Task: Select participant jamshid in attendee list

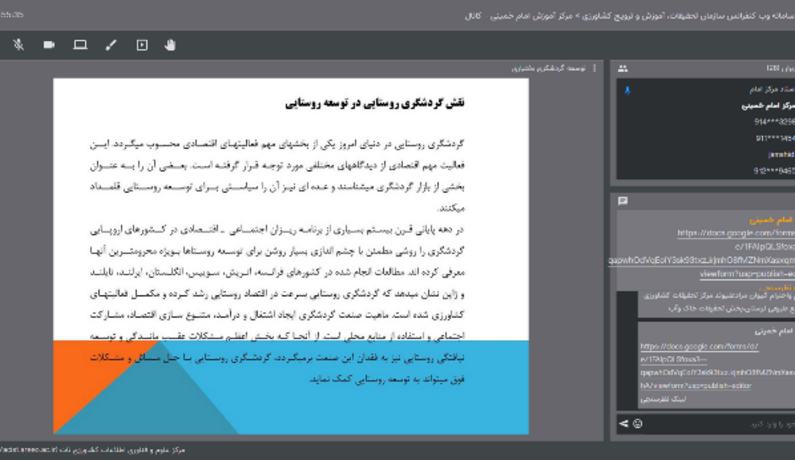Action: (781, 154)
